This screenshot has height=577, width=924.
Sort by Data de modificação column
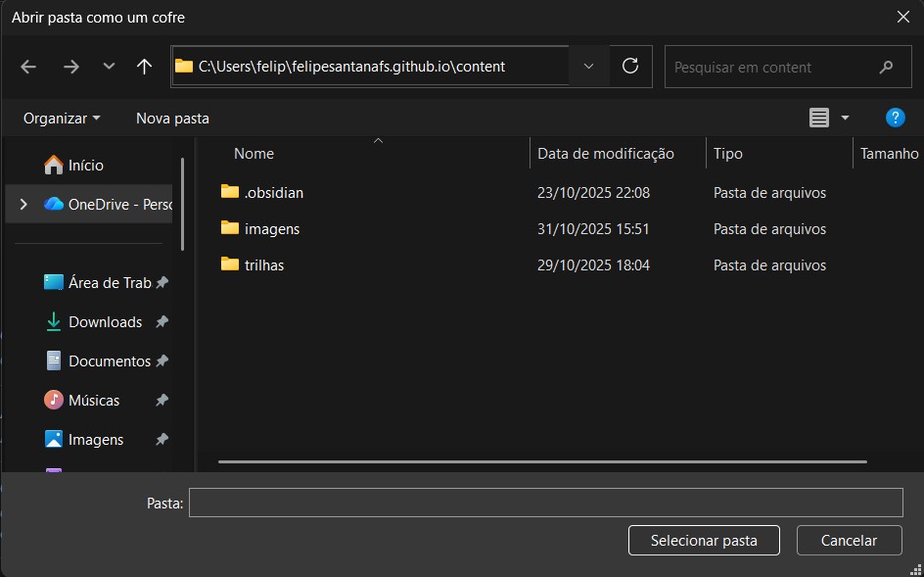(x=606, y=154)
